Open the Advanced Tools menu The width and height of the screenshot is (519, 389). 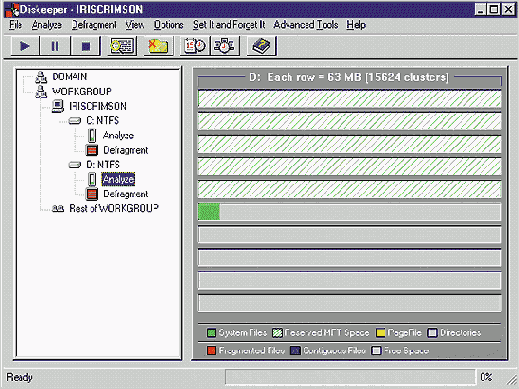point(306,25)
